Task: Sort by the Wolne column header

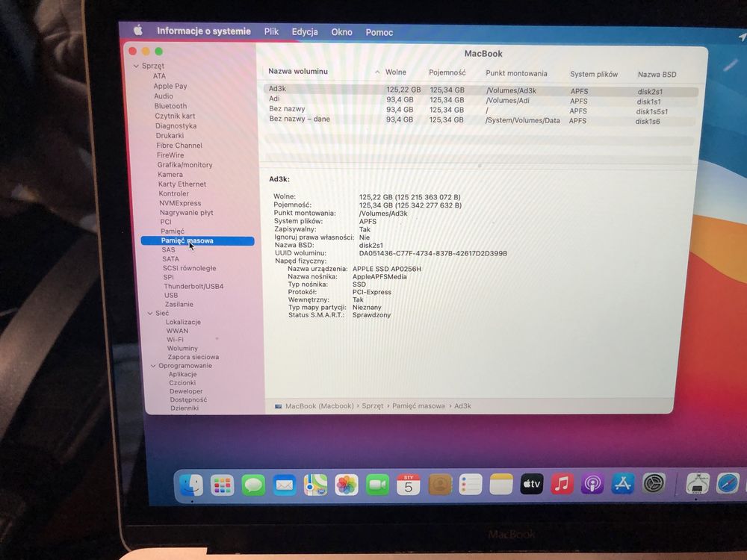Action: [x=396, y=72]
